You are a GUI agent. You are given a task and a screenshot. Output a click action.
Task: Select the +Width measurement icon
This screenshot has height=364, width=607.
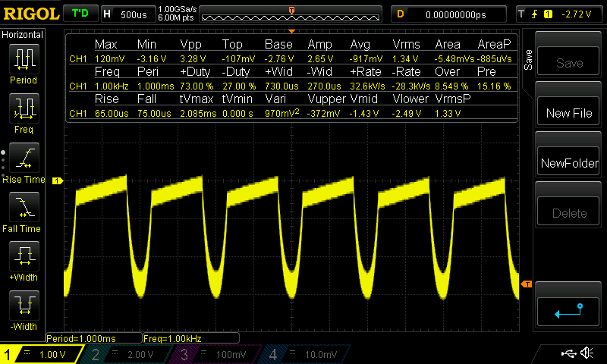tap(24, 256)
